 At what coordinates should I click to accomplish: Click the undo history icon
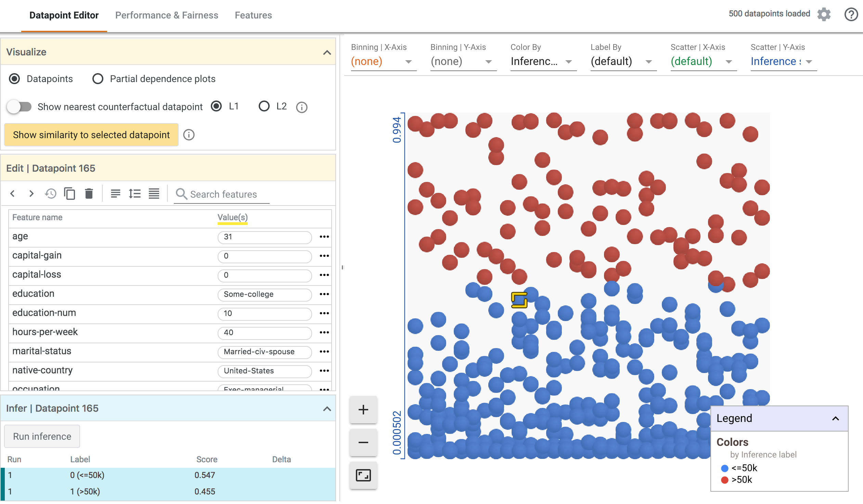[x=51, y=194]
